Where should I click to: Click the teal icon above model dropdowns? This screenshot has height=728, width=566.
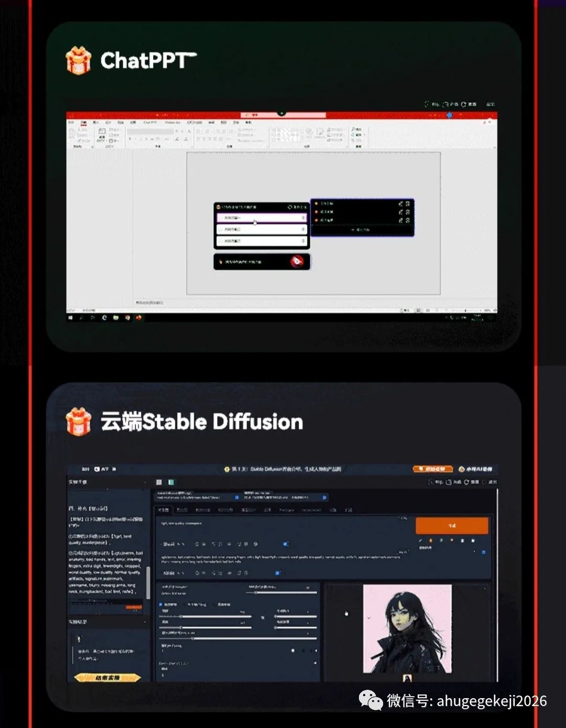pyautogui.click(x=171, y=482)
